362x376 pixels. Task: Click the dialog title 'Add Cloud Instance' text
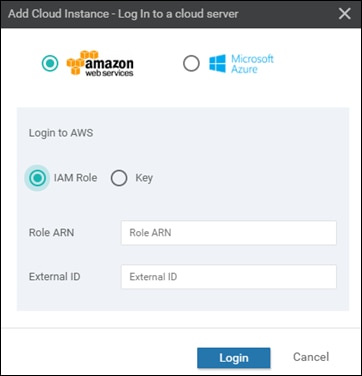point(58,14)
